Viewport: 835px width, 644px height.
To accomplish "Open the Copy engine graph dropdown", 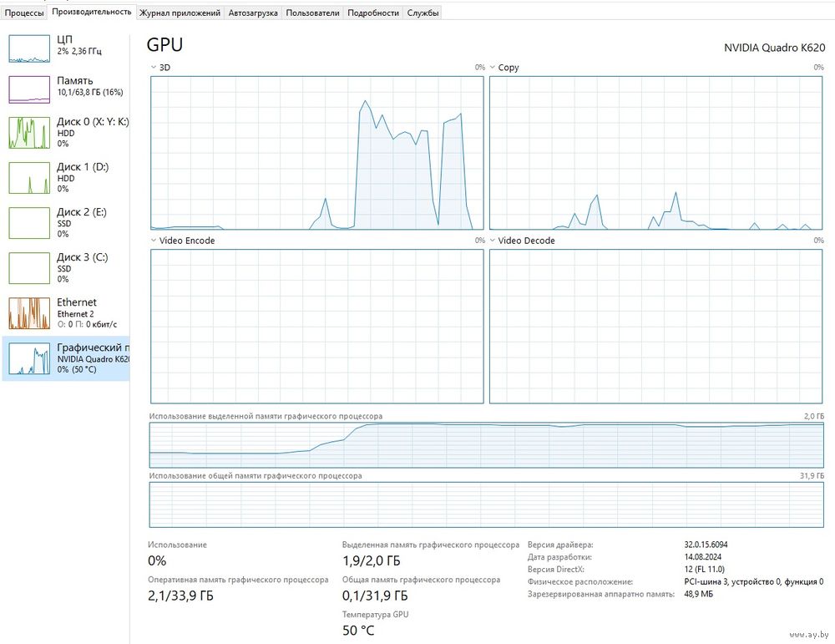I will click(x=493, y=68).
